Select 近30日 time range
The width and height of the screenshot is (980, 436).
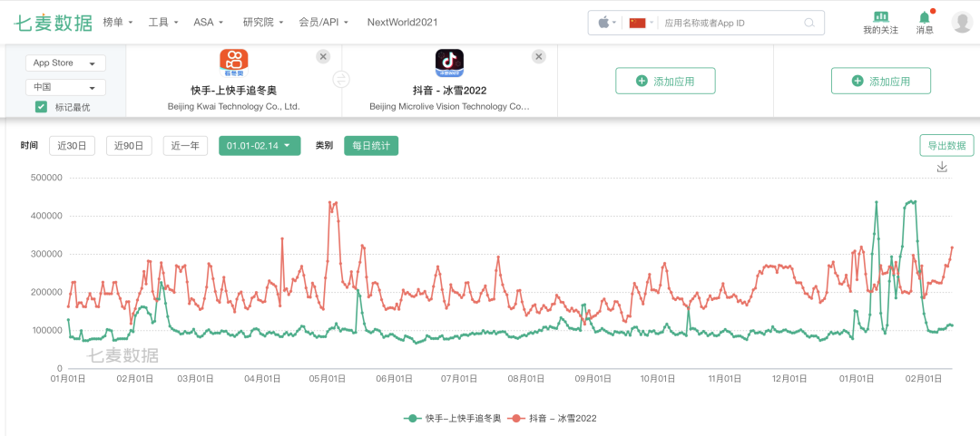pos(72,146)
